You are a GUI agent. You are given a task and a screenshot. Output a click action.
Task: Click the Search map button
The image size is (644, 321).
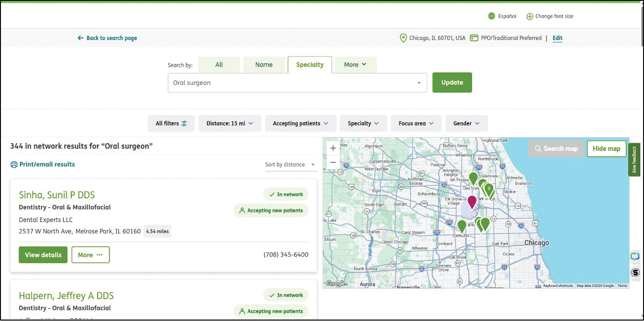(x=556, y=149)
